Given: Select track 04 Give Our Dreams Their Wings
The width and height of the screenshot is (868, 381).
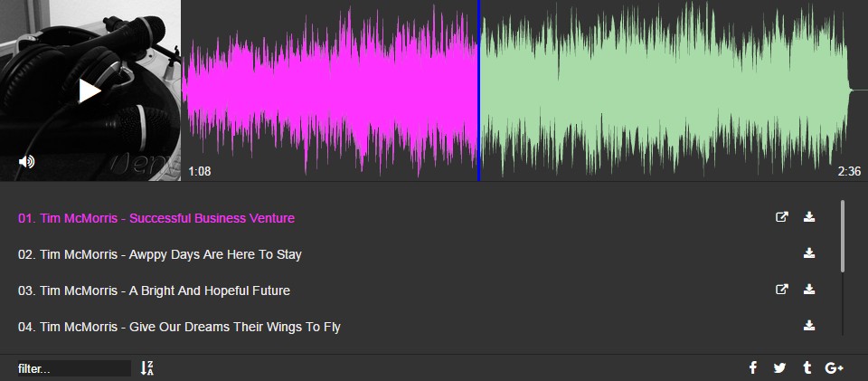Looking at the screenshot, I should click(x=179, y=327).
